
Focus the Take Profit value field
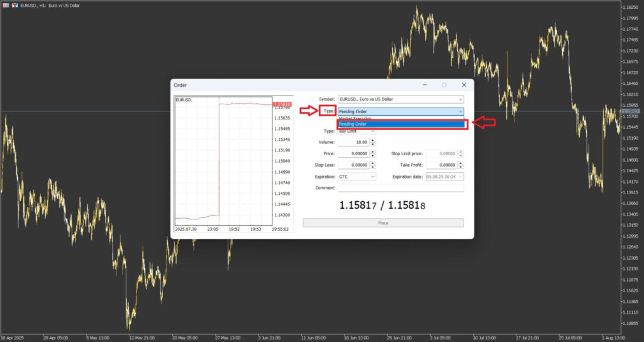(441, 165)
